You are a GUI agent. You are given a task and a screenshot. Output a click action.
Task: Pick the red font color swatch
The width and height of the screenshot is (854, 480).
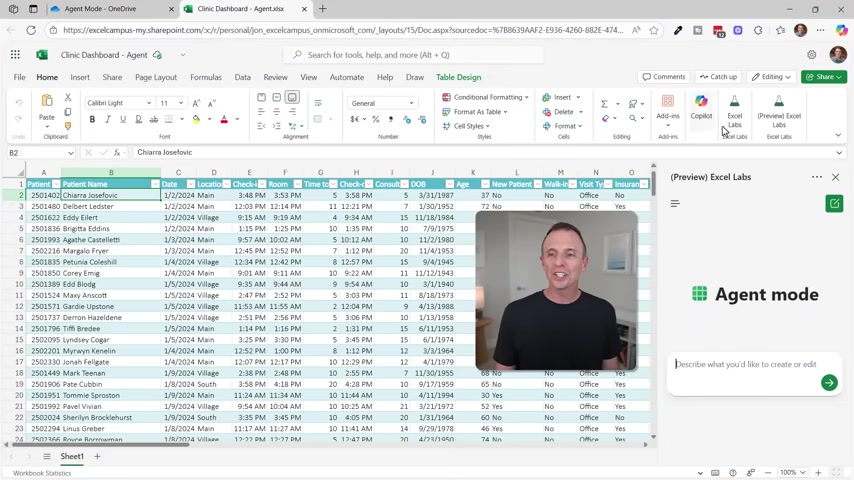[x=224, y=119]
